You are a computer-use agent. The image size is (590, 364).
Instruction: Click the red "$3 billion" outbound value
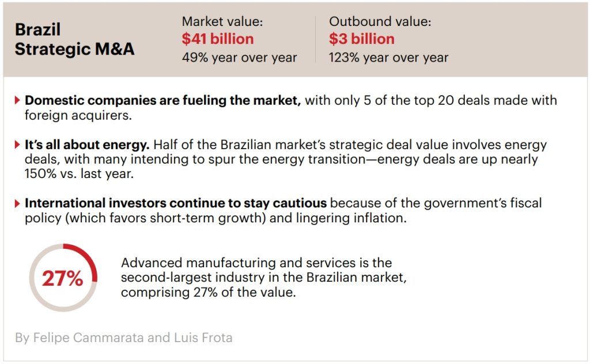[x=362, y=39]
